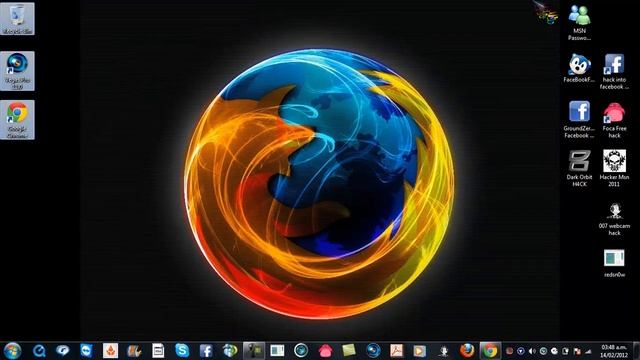This screenshot has height=360, width=640.
Task: Select the Dark Orbit H4CK desktop icon
Action: click(x=579, y=169)
